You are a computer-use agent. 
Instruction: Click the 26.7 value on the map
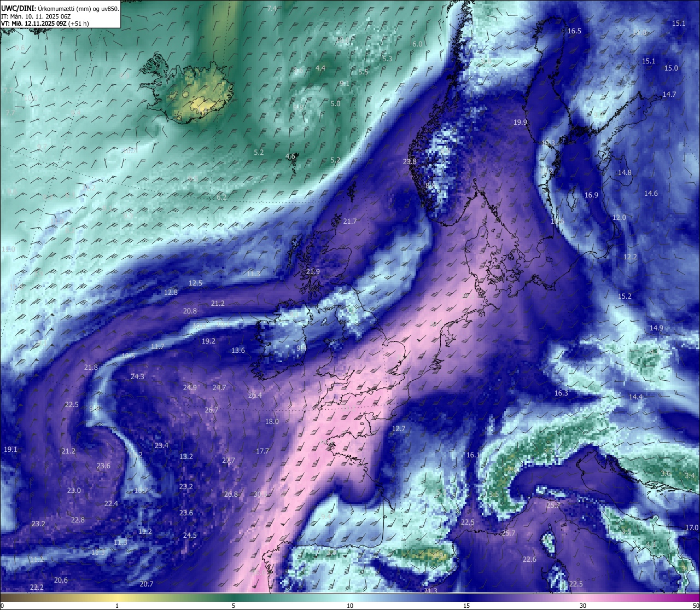click(x=212, y=410)
